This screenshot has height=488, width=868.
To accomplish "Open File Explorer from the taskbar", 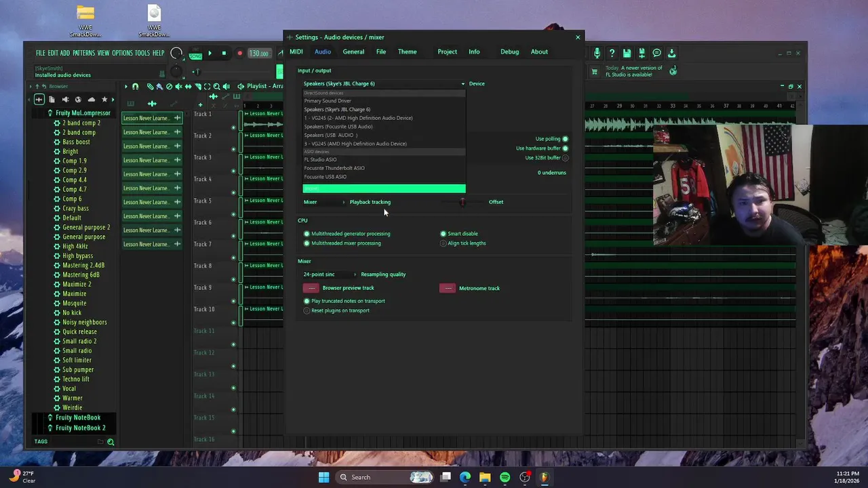I will (485, 477).
